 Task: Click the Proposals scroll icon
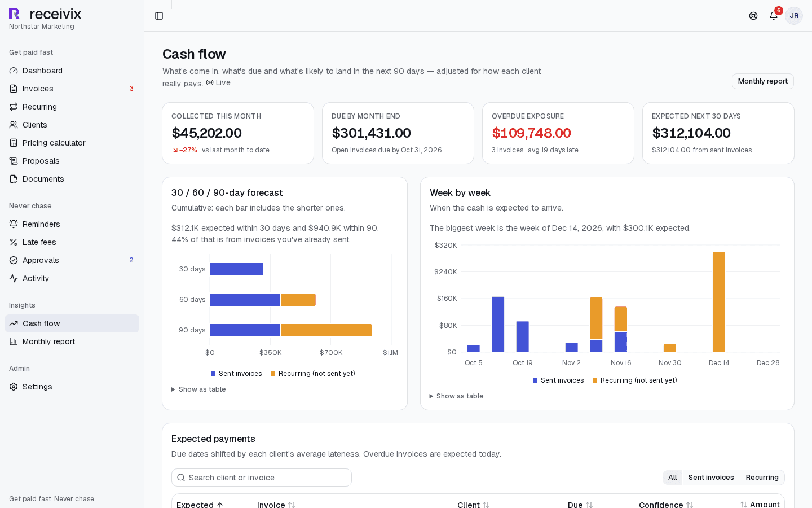pyautogui.click(x=14, y=161)
